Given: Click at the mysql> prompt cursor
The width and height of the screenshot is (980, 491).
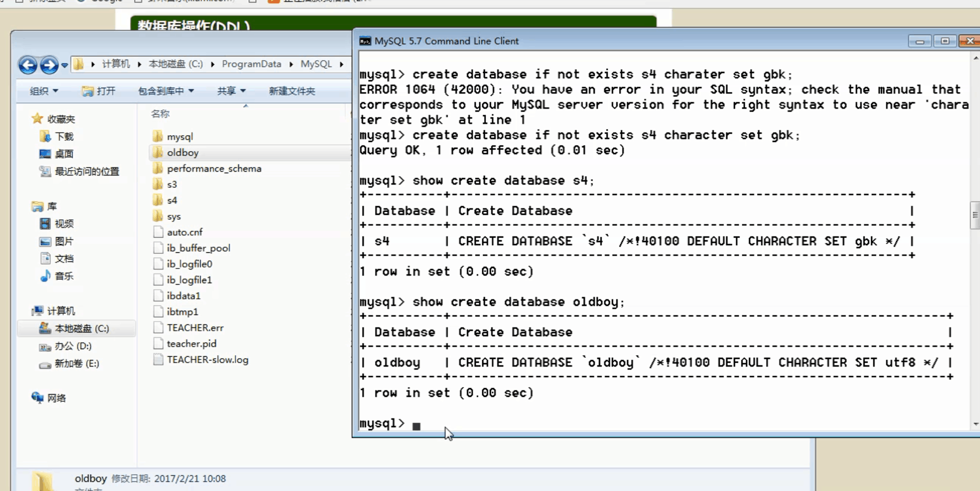Looking at the screenshot, I should [416, 426].
